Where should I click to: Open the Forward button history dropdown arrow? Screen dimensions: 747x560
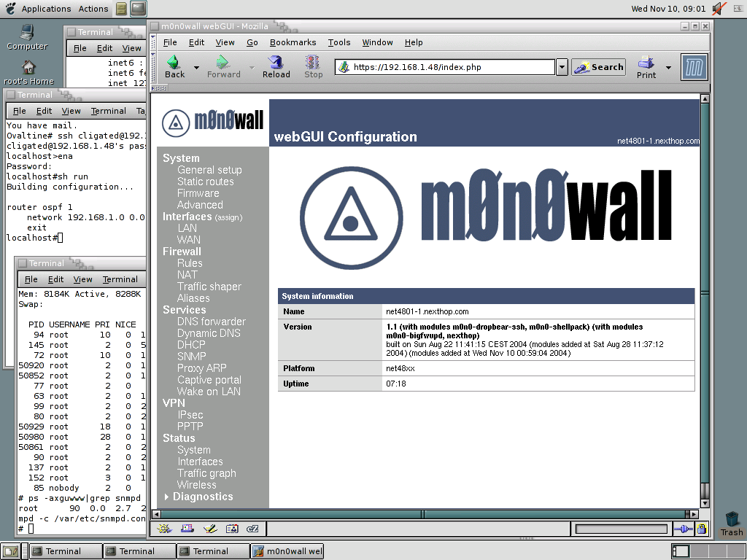pyautogui.click(x=252, y=68)
